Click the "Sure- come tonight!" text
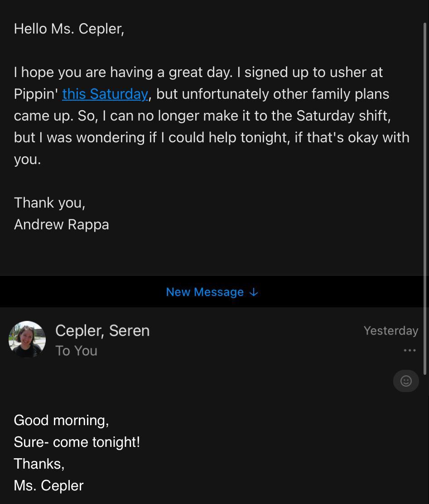This screenshot has width=429, height=504. (77, 442)
